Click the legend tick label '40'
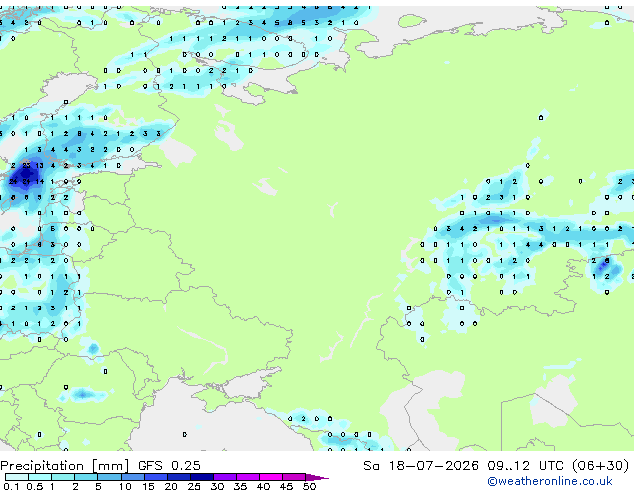This screenshot has height=490, width=634. [x=263, y=486]
